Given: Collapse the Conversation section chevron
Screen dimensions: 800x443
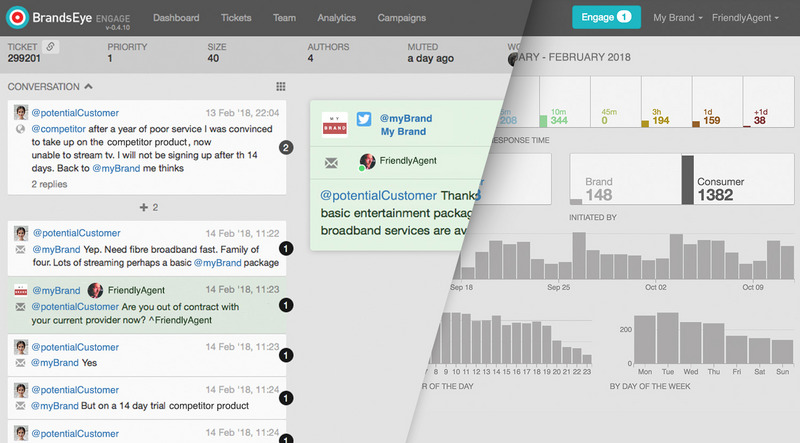Looking at the screenshot, I should pyautogui.click(x=88, y=86).
